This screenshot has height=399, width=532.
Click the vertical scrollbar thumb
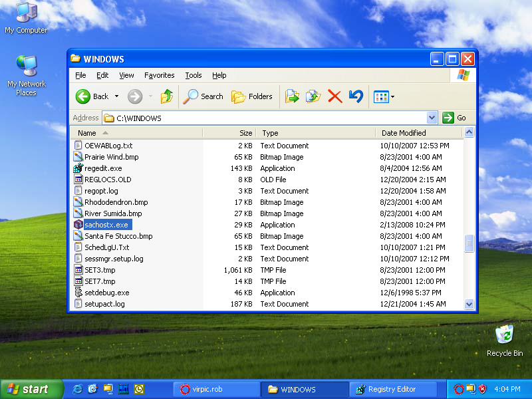click(469, 243)
